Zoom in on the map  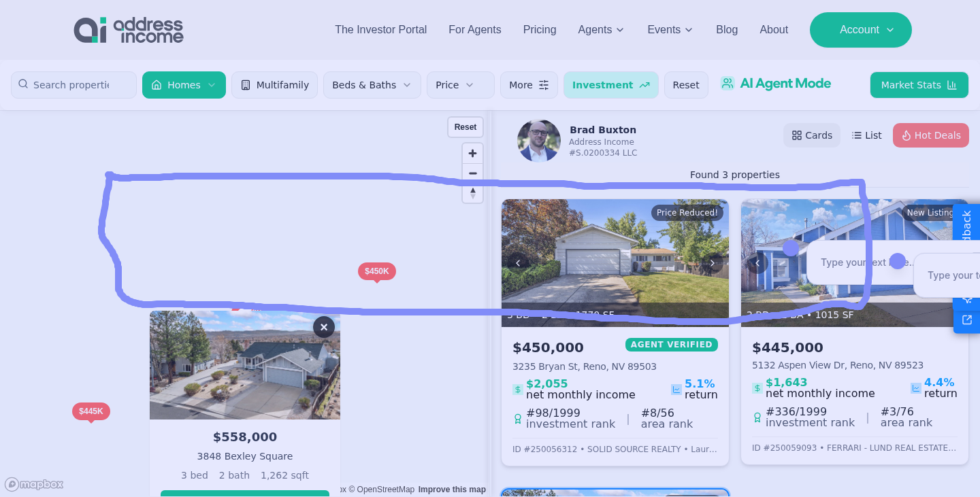click(x=472, y=154)
